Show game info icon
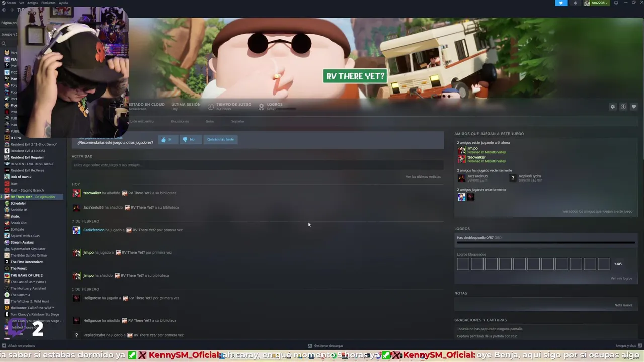The height and width of the screenshot is (362, 644). pos(623,107)
